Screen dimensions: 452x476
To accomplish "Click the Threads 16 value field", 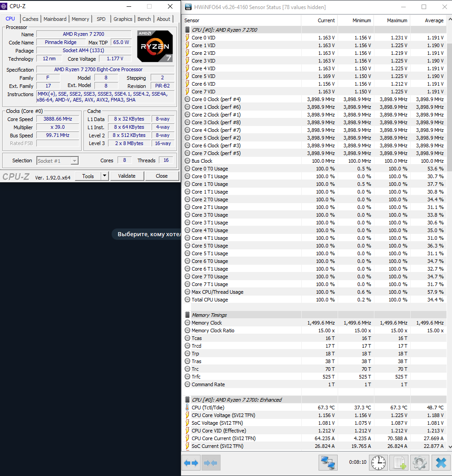I will pyautogui.click(x=166, y=160).
